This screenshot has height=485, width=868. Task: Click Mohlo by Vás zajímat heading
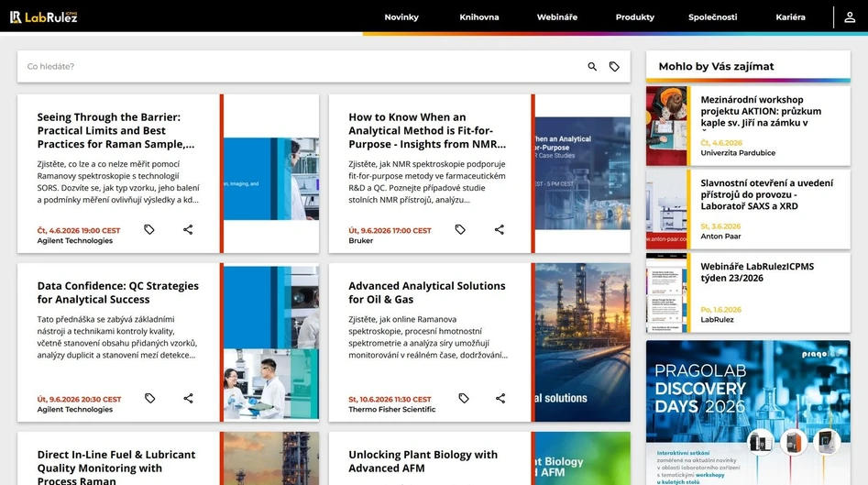(716, 66)
